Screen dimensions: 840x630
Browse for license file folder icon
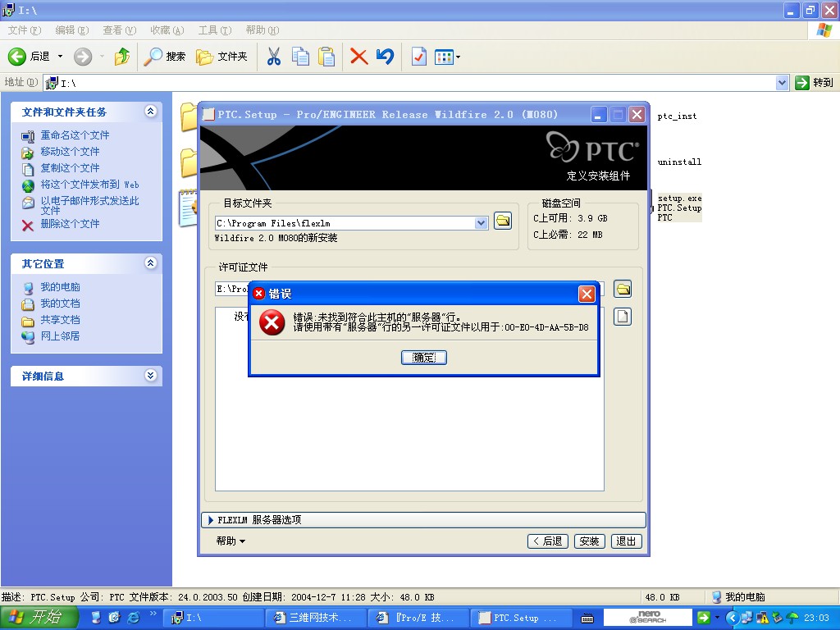(x=623, y=290)
